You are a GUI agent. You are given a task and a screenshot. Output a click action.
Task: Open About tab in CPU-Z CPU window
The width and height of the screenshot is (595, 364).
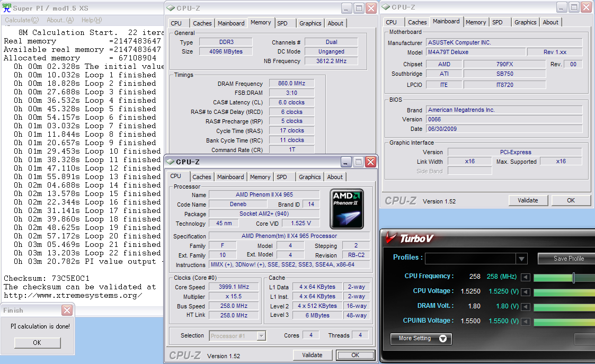click(x=335, y=177)
